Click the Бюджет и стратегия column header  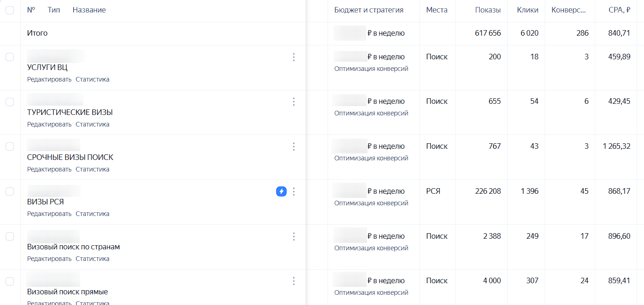click(x=369, y=10)
